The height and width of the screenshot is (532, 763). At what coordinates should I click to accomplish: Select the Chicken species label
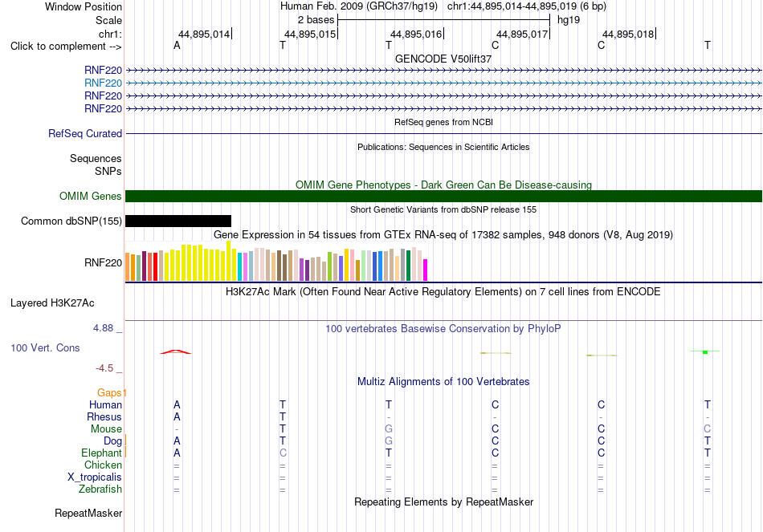[x=103, y=465]
